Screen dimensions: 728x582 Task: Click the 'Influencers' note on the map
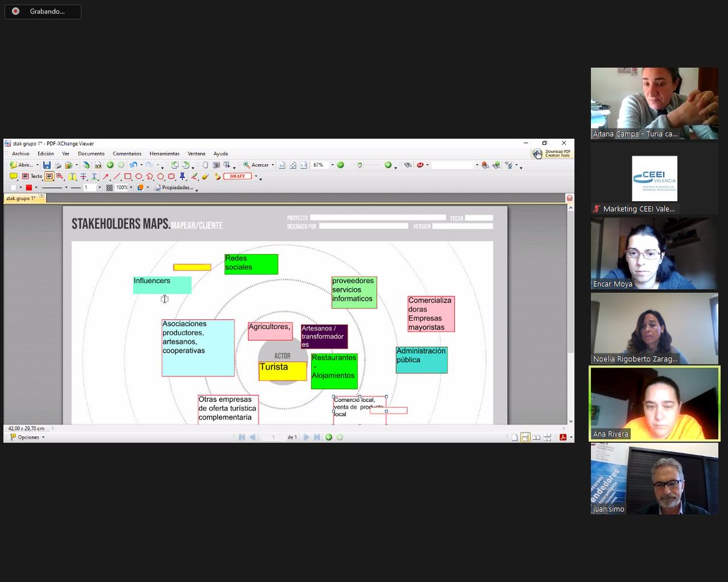[x=162, y=285]
